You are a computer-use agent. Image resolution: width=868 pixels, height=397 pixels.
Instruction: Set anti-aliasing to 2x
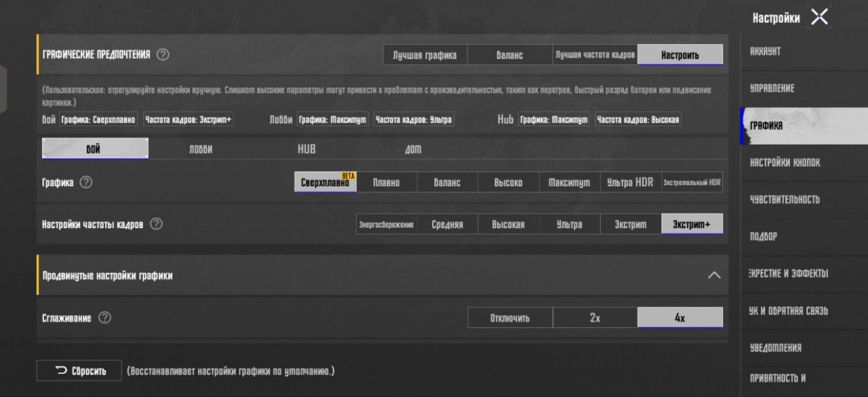click(x=595, y=318)
